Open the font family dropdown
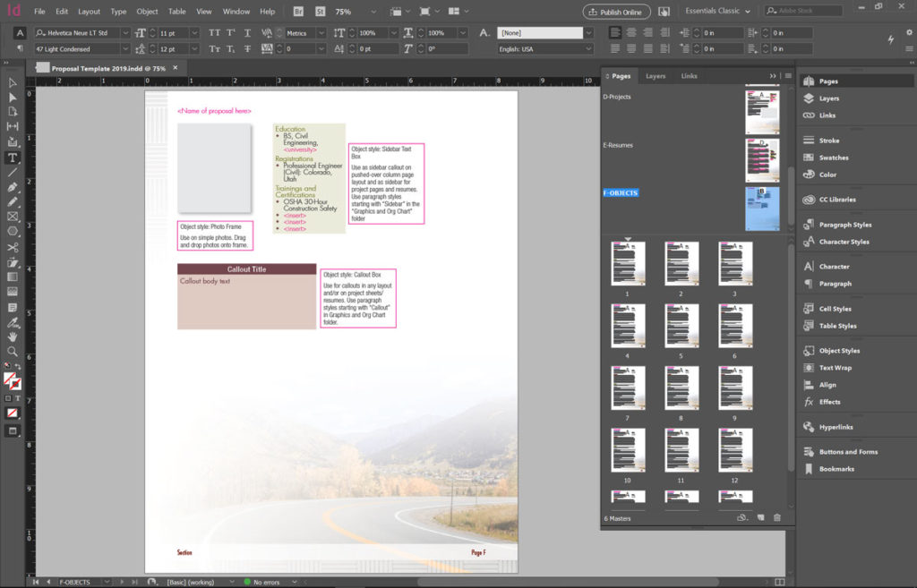The height and width of the screenshot is (588, 917). click(x=124, y=33)
